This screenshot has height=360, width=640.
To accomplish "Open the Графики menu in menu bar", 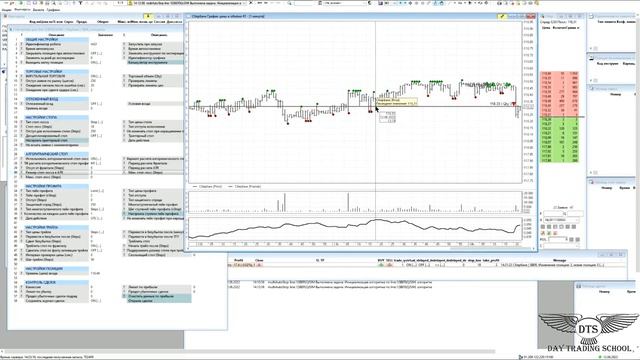I will click(x=53, y=9).
